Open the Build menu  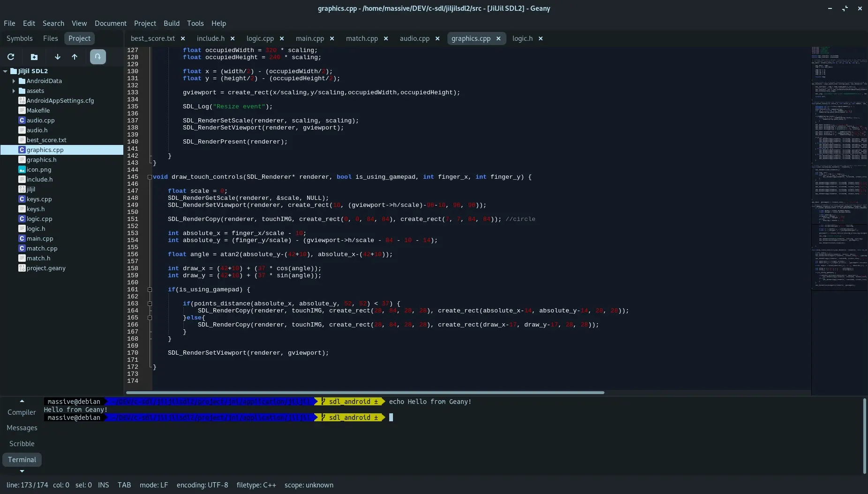pos(171,23)
